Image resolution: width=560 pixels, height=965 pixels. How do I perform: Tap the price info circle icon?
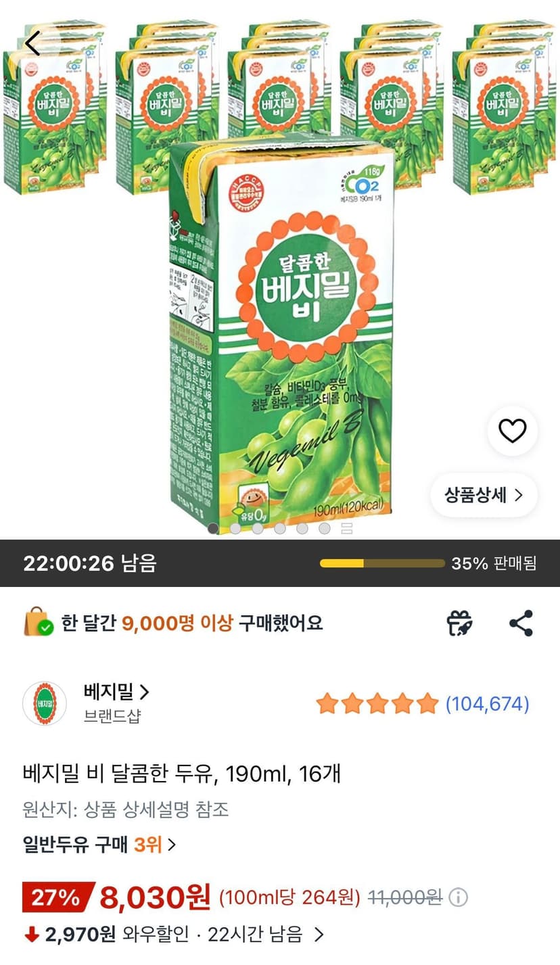click(x=459, y=897)
